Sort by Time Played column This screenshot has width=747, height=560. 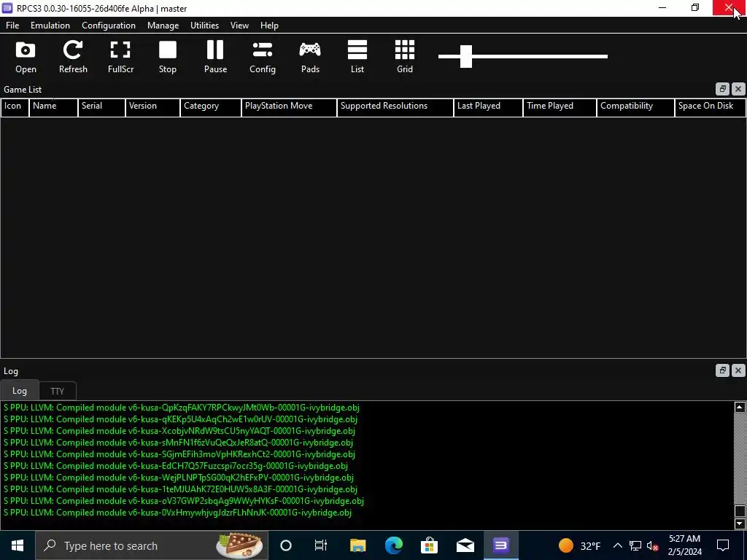(560, 107)
